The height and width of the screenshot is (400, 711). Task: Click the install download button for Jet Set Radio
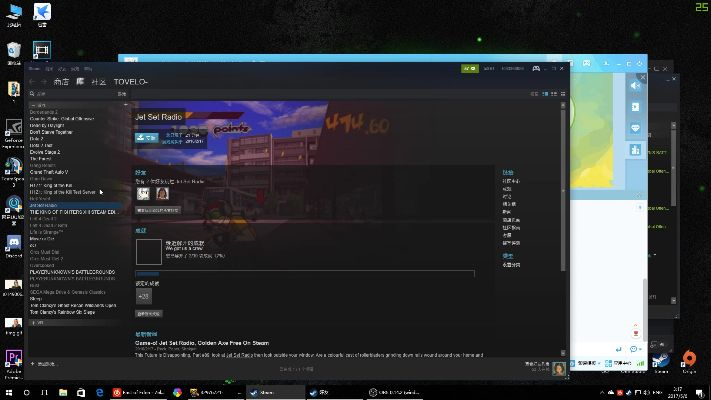[x=146, y=137]
